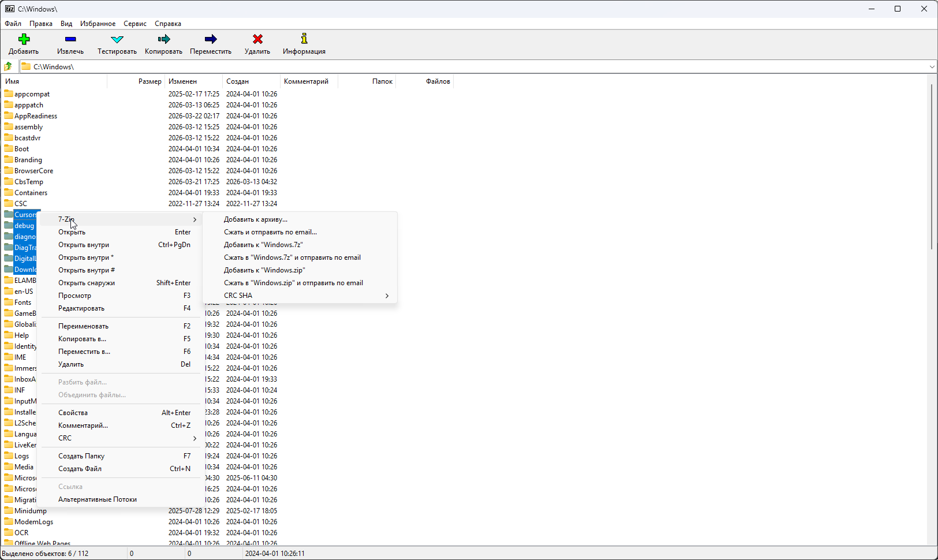This screenshot has width=938, height=560.
Task: Click the Тестировать checkmark toolbar icon
Action: click(117, 39)
